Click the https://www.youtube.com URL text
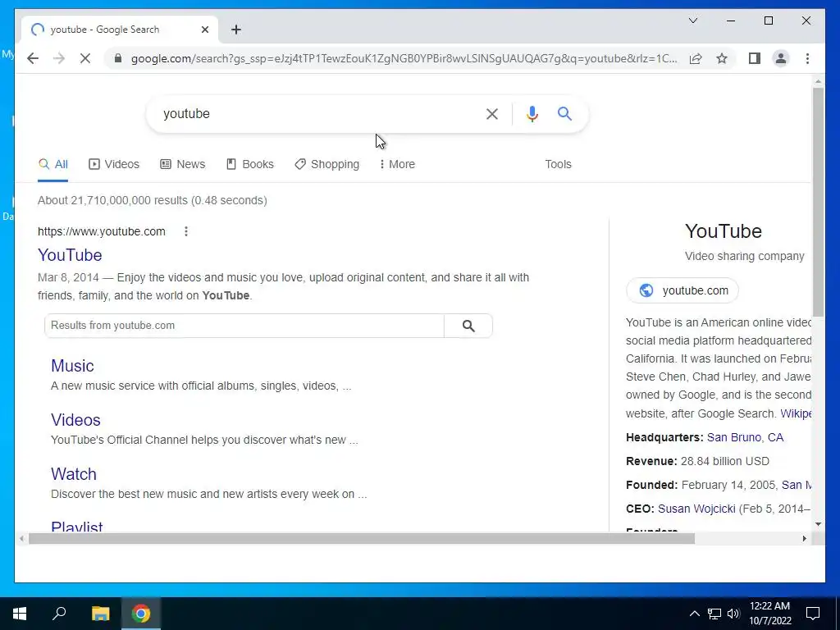The width and height of the screenshot is (840, 630). [x=101, y=231]
